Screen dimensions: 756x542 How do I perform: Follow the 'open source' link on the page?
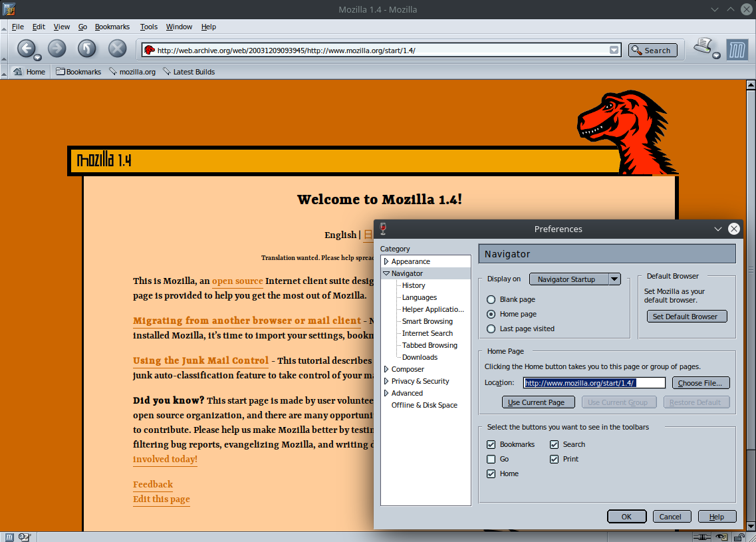(x=237, y=281)
